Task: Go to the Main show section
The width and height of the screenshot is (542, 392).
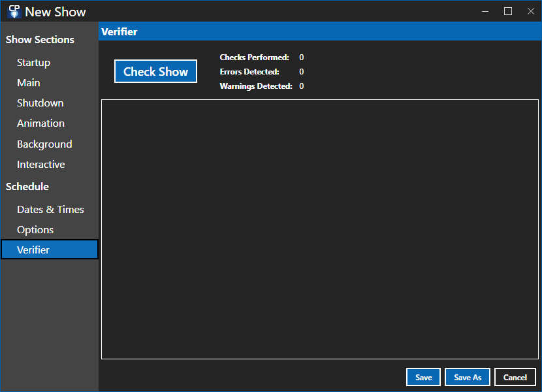Action: [28, 83]
